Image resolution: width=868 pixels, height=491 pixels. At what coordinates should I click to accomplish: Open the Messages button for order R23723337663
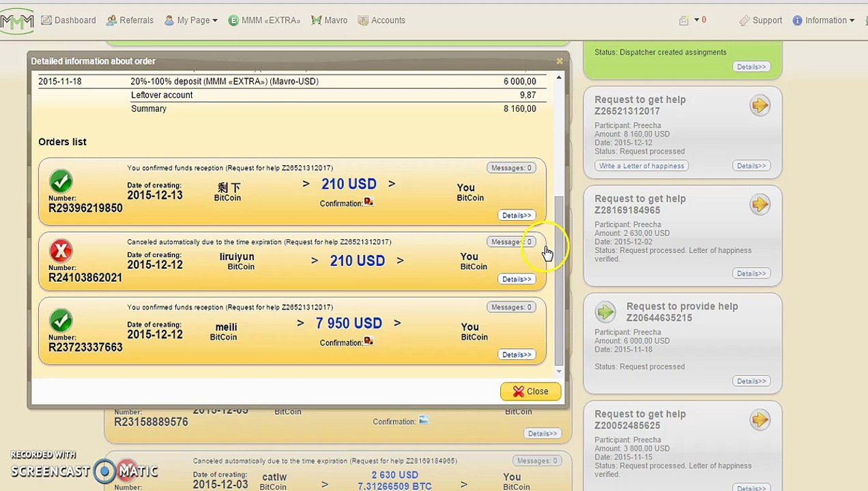[x=511, y=308]
